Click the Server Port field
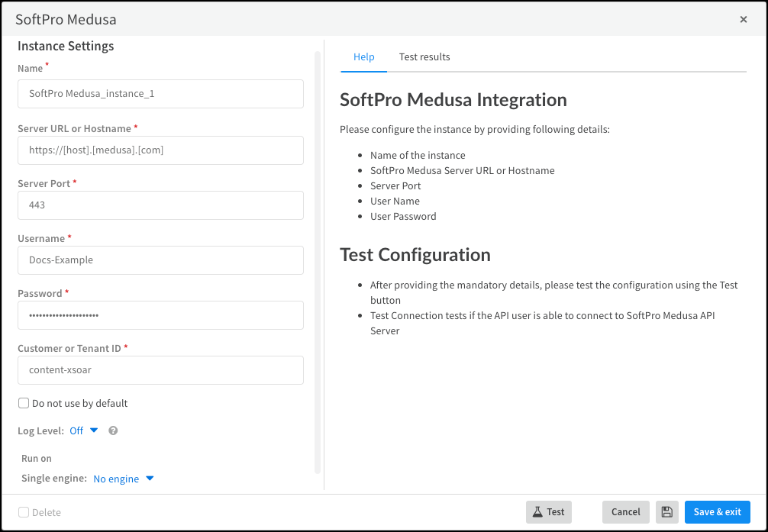The width and height of the screenshot is (768, 532). tap(160, 205)
